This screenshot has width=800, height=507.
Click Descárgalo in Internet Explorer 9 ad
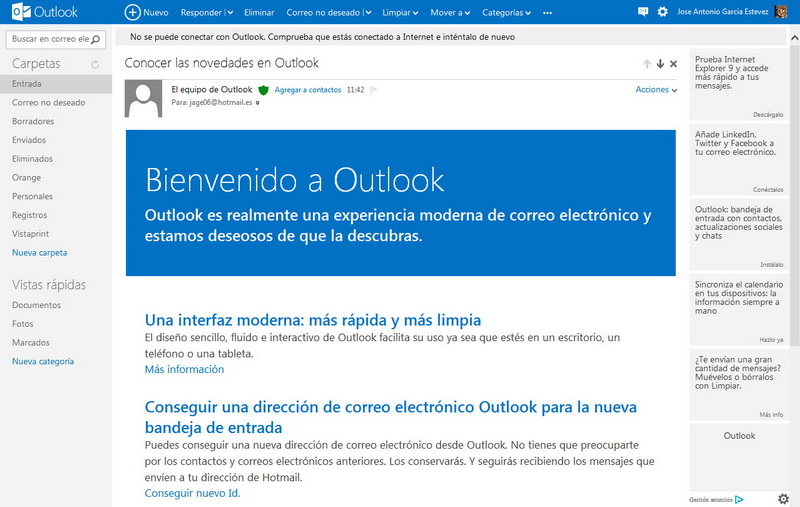768,115
